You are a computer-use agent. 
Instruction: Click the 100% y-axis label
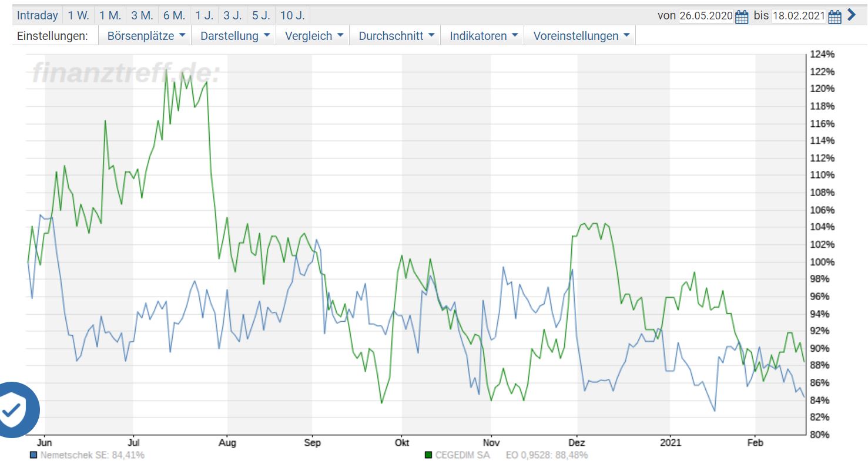coord(822,262)
